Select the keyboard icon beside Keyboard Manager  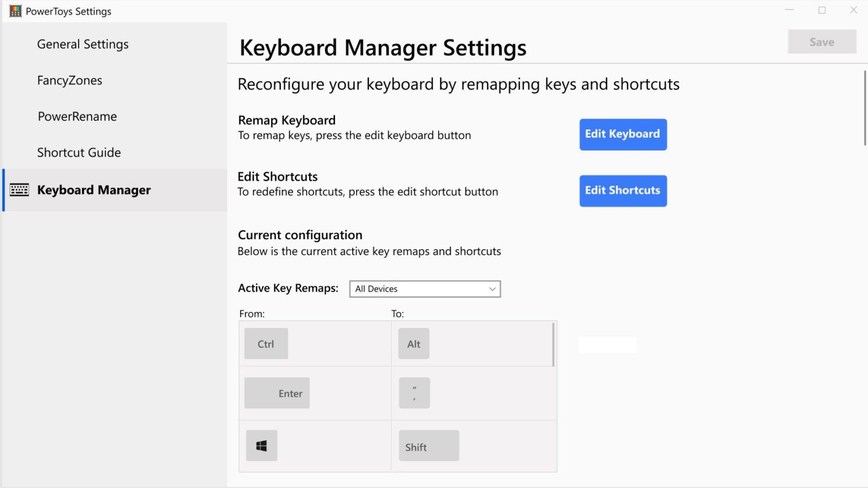click(19, 190)
